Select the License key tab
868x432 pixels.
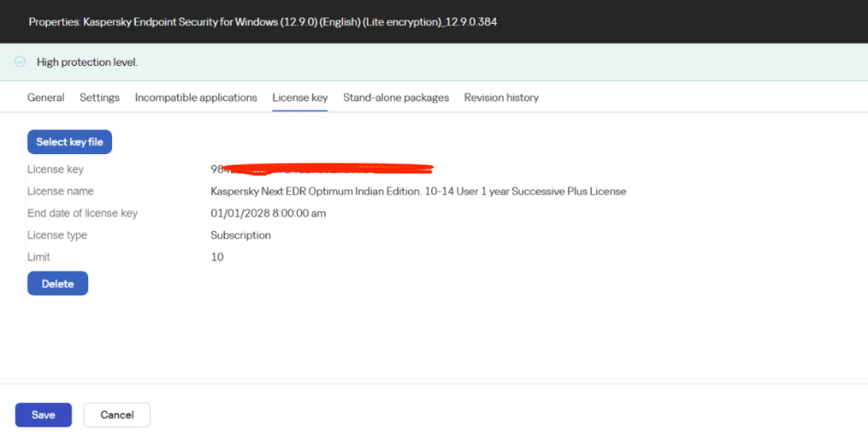[300, 98]
